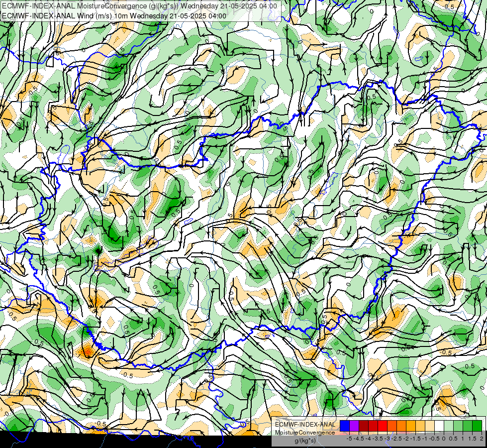Click the legend scale value -4.5
This screenshot has width=487, height=448.
(359, 439)
